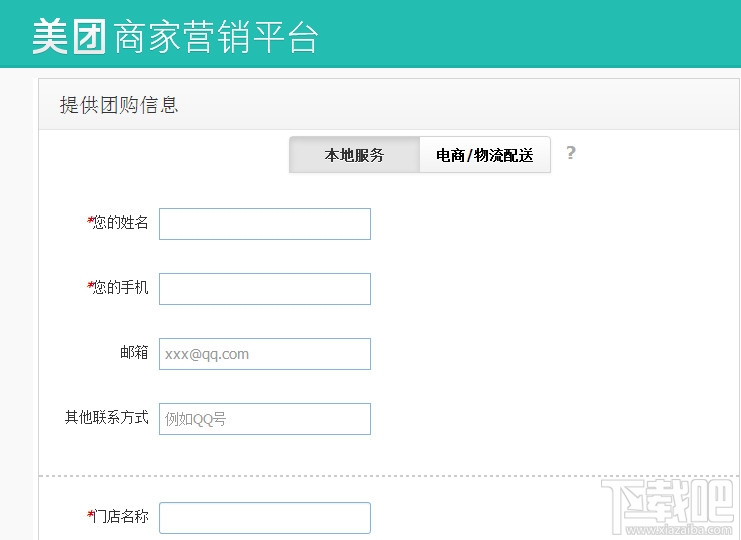Click into the 您的手机 text box
This screenshot has width=741, height=540.
click(x=265, y=289)
